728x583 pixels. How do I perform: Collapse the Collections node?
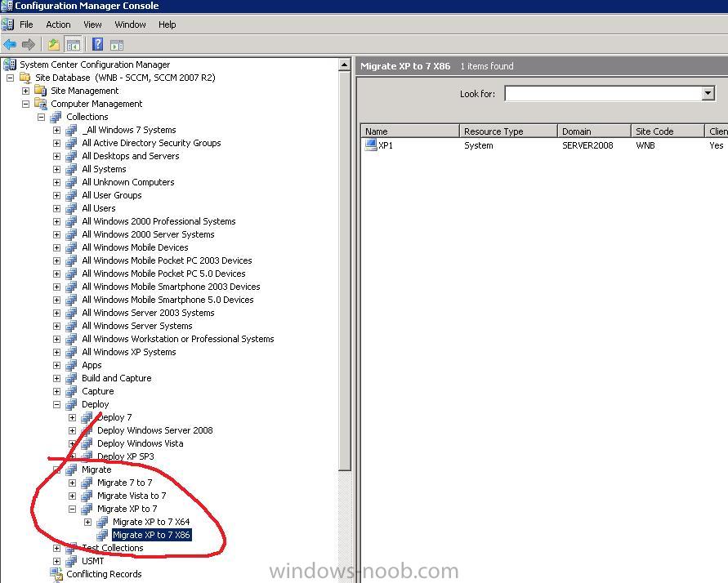pos(42,117)
